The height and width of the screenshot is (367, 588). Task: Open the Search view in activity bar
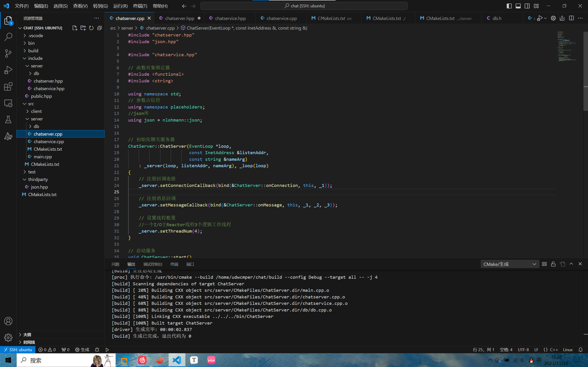(8, 37)
